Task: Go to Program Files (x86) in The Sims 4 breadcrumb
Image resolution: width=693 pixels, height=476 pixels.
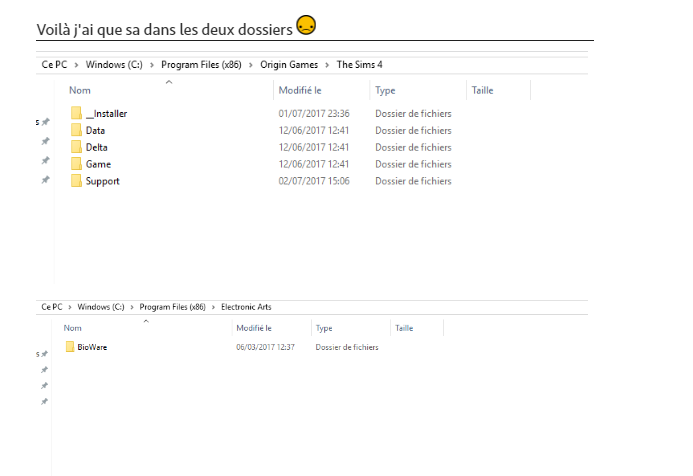Action: point(201,65)
